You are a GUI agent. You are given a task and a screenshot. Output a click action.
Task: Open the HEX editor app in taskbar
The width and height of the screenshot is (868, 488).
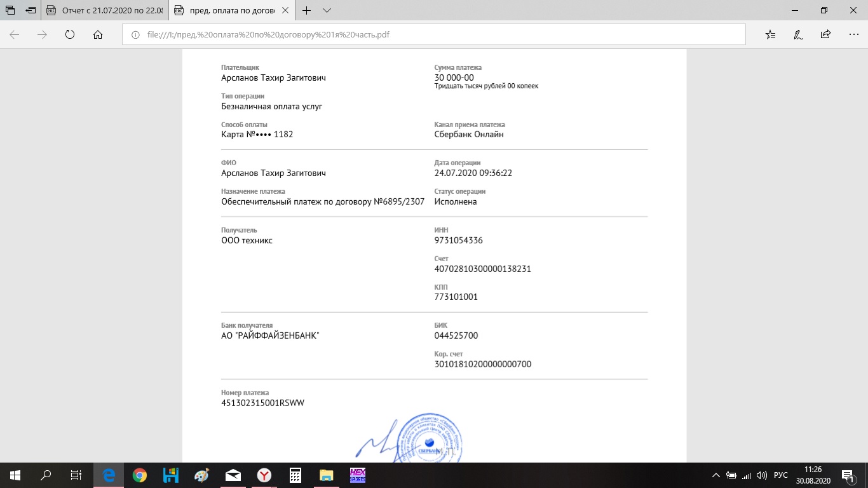point(357,475)
